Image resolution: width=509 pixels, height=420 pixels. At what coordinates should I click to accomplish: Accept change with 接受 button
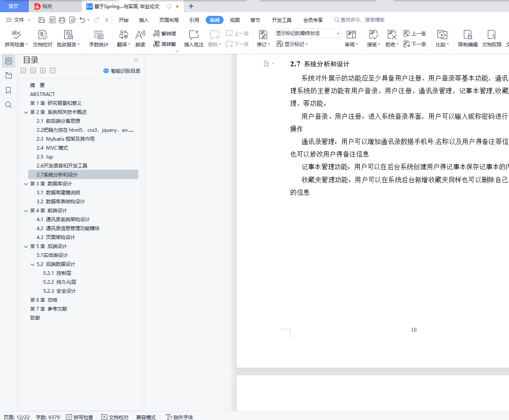374,39
